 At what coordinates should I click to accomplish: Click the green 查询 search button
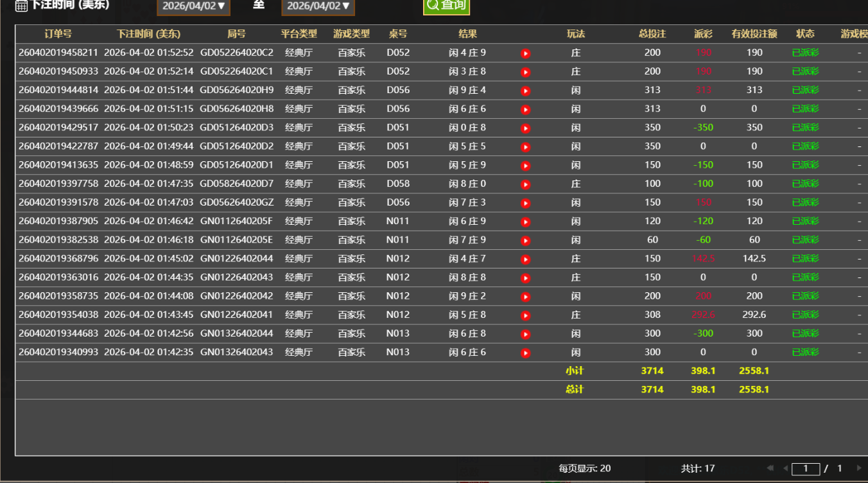pos(446,7)
